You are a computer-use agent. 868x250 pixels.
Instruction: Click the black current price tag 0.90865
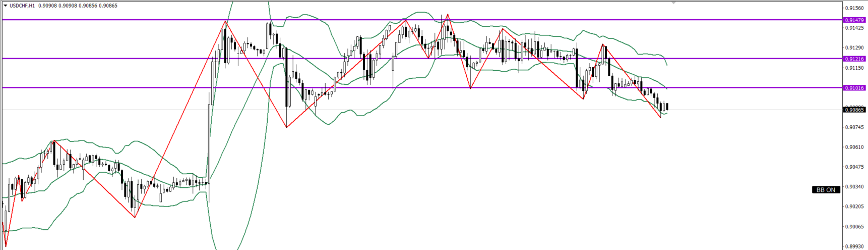(854, 110)
